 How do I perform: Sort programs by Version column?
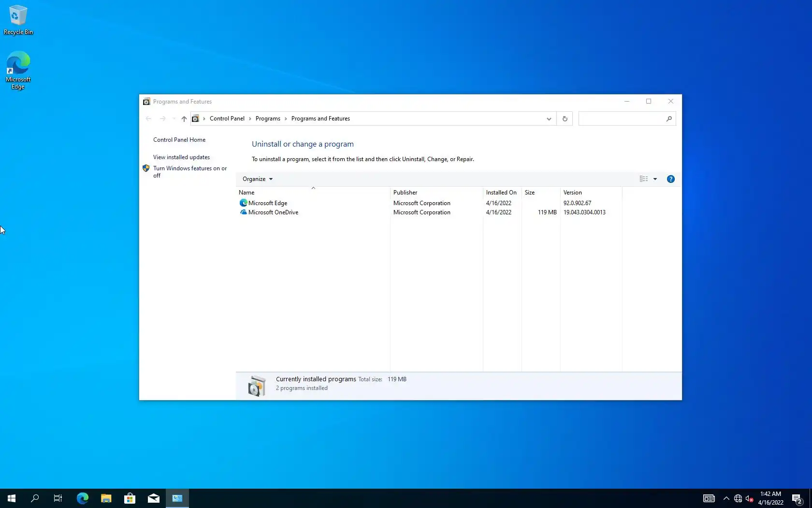pyautogui.click(x=591, y=193)
